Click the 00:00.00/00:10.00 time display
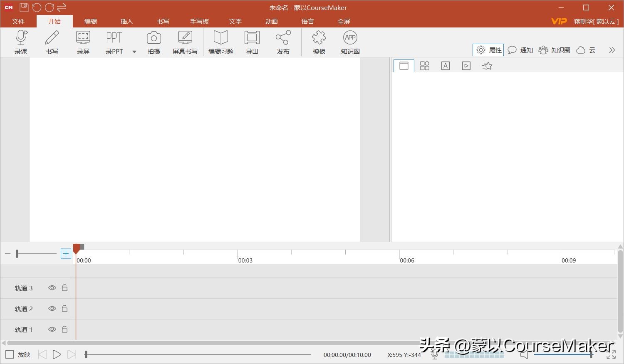The width and height of the screenshot is (624, 364). pyautogui.click(x=347, y=355)
